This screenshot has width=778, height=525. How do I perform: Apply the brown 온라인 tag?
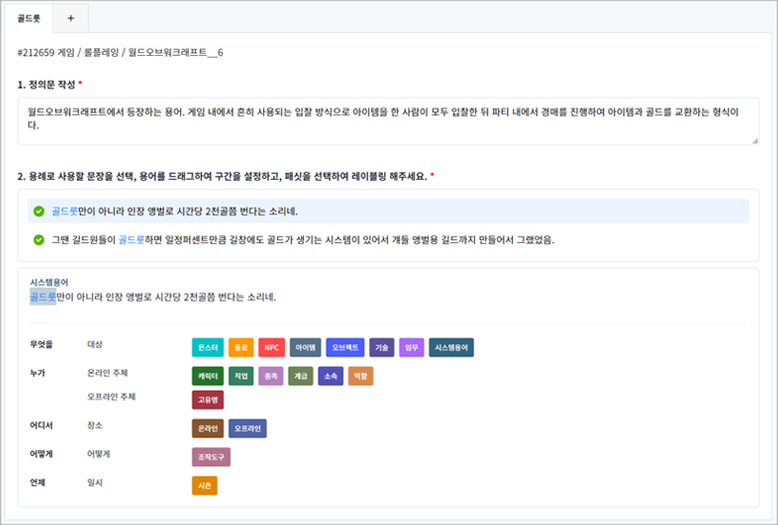[x=208, y=429]
